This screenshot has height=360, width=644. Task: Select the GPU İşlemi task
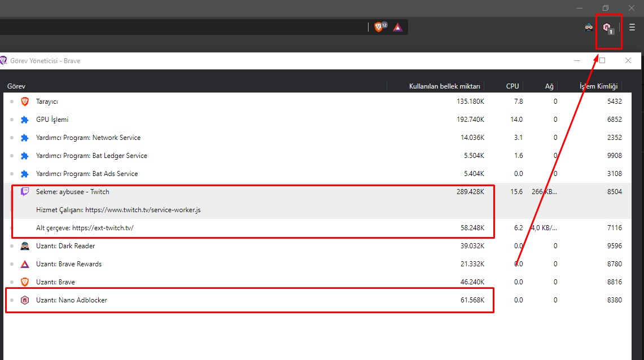tap(317, 120)
